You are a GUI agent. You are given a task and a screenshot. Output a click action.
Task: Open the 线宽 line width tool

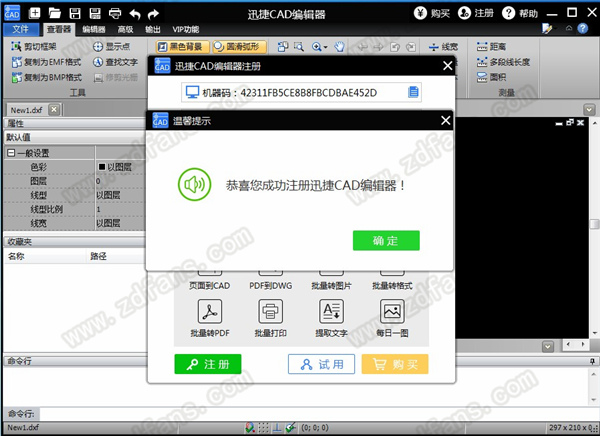coord(443,47)
